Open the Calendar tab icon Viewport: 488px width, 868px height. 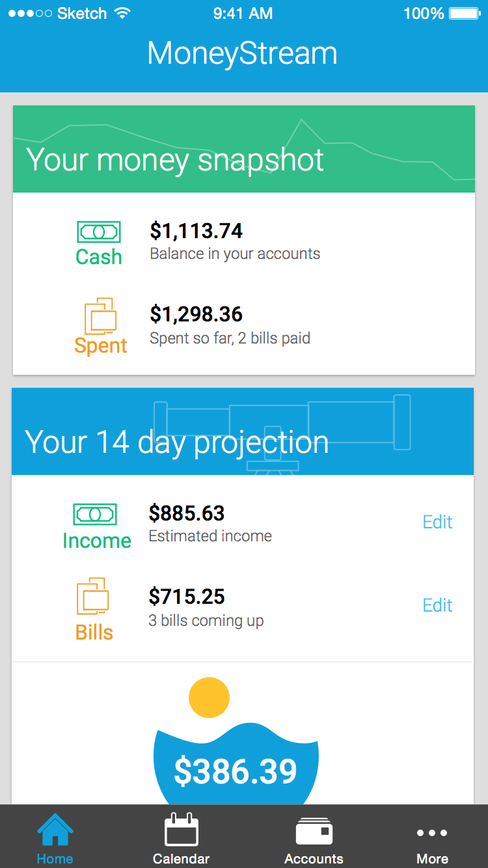[181, 830]
